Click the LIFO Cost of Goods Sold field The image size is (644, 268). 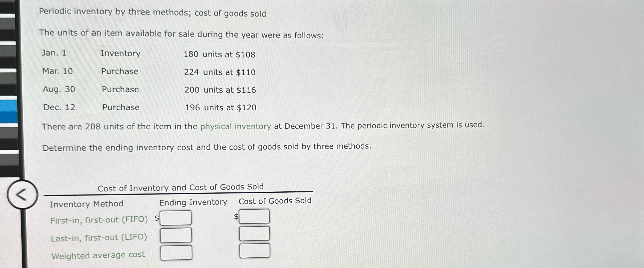click(254, 234)
